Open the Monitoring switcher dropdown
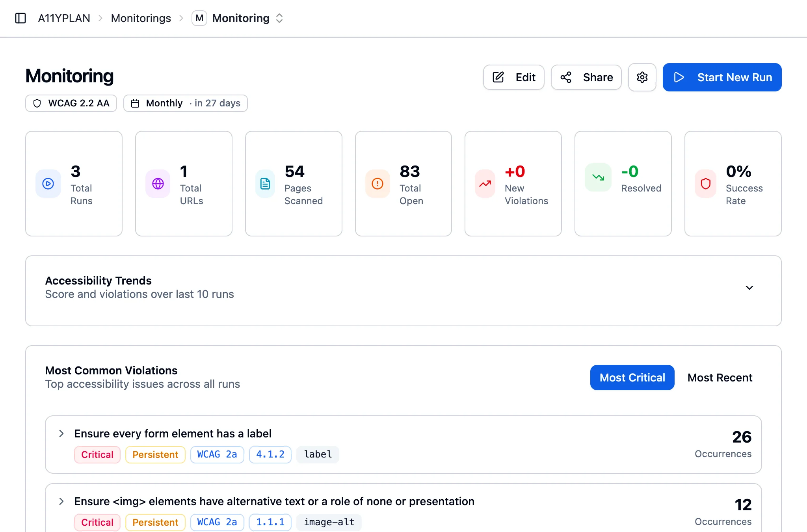The width and height of the screenshot is (807, 532). point(279,18)
